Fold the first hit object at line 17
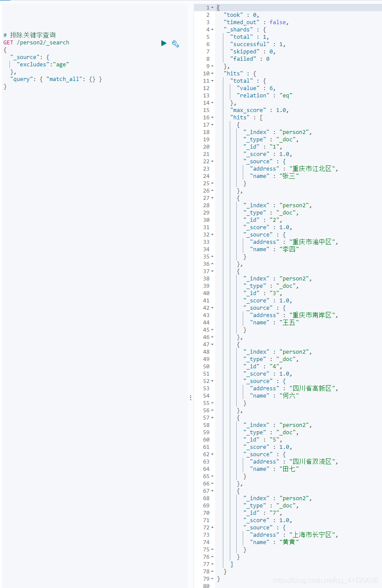Viewport: 382px width, 588px height. 212,125
